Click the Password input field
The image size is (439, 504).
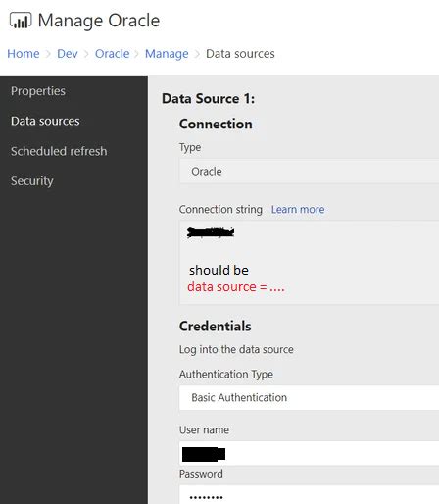point(309,495)
